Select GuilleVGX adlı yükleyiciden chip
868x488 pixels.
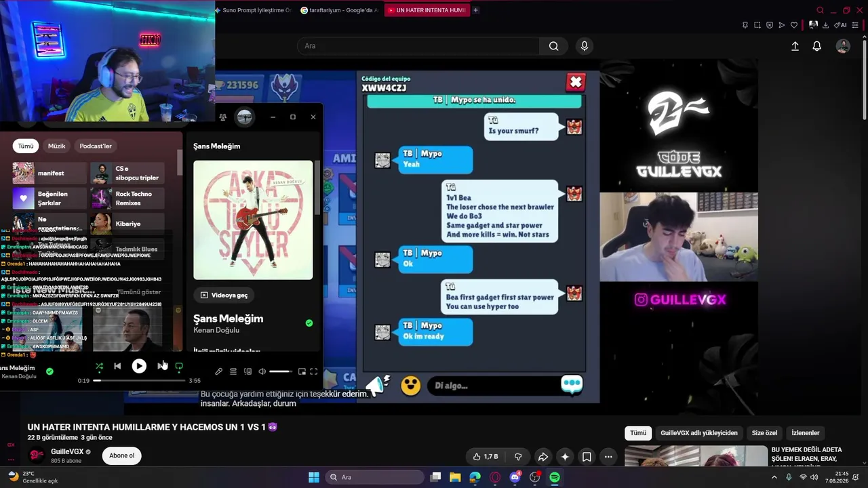(699, 433)
